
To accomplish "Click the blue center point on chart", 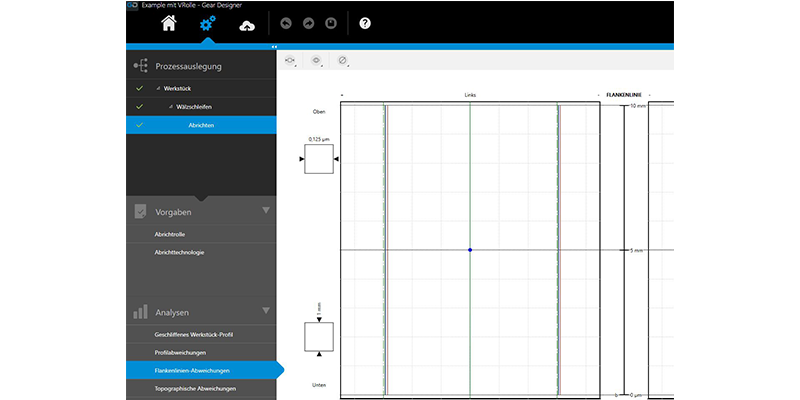I will point(470,250).
